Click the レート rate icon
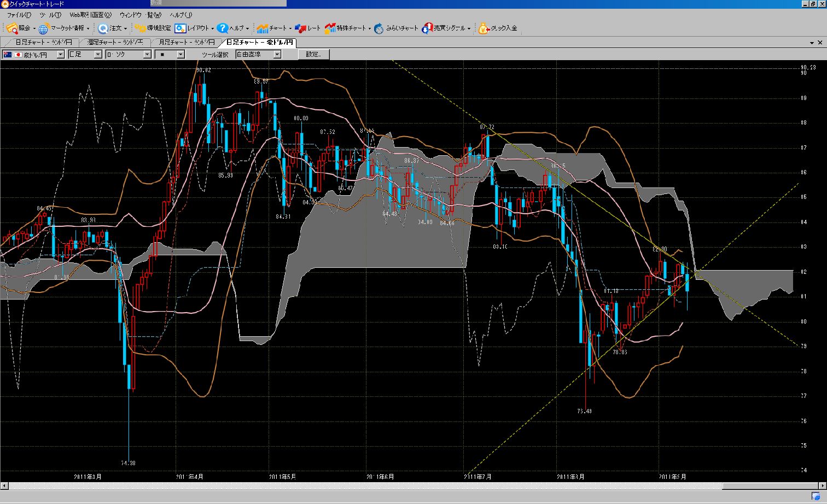 300,28
